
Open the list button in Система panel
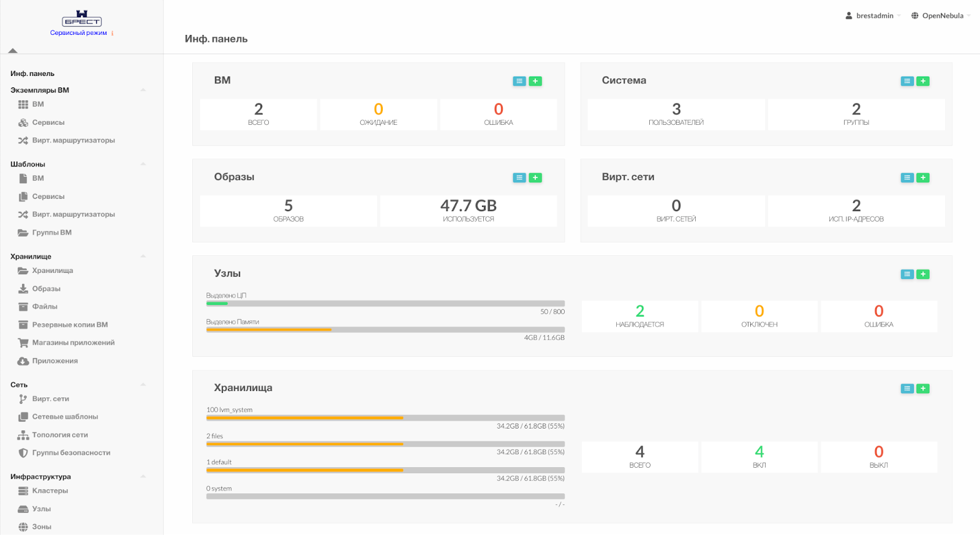click(907, 81)
